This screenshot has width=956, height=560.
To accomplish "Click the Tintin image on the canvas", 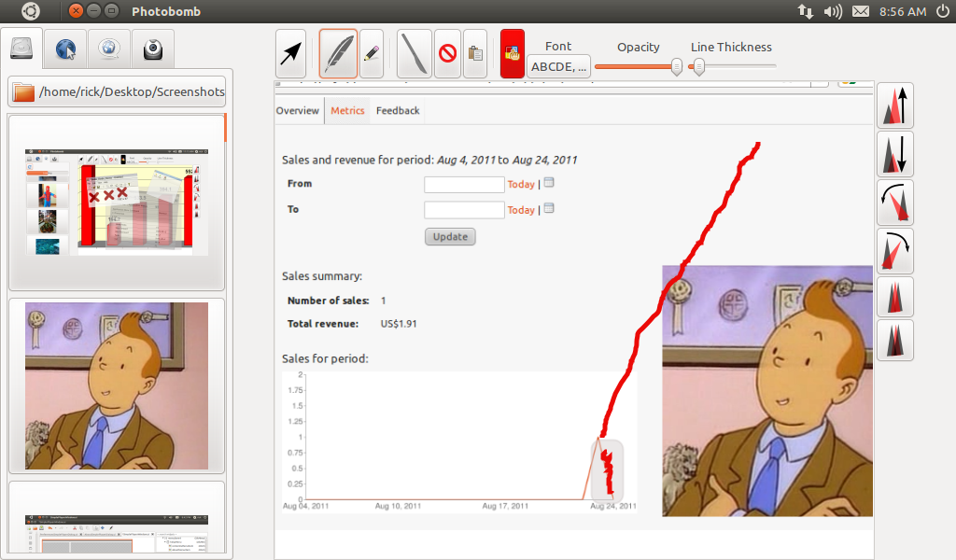I will pyautogui.click(x=767, y=390).
